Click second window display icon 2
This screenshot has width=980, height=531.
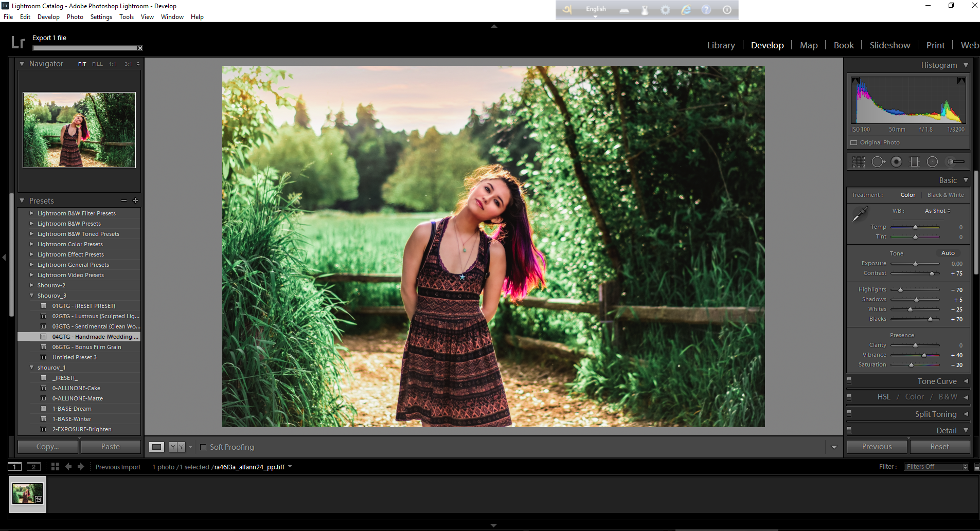[33, 467]
